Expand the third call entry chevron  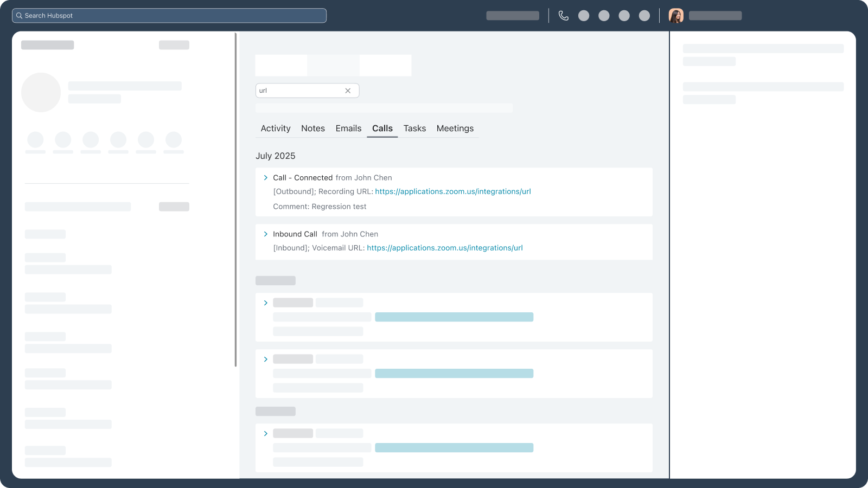pos(266,303)
